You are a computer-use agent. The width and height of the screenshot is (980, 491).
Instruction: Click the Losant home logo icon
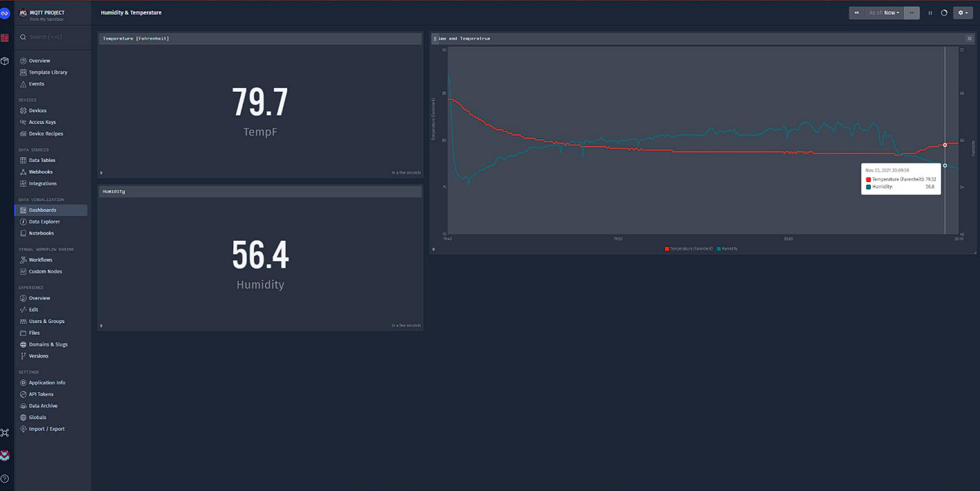point(5,13)
